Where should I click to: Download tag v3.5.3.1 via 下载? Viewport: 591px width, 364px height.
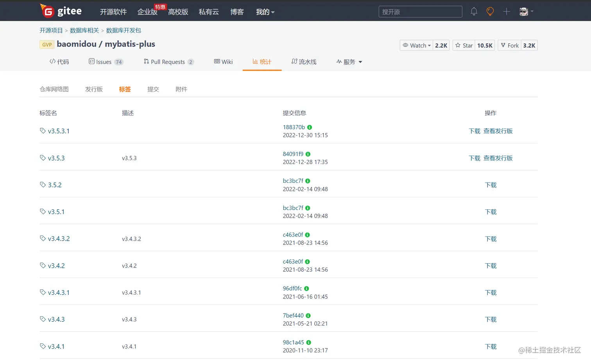(475, 131)
